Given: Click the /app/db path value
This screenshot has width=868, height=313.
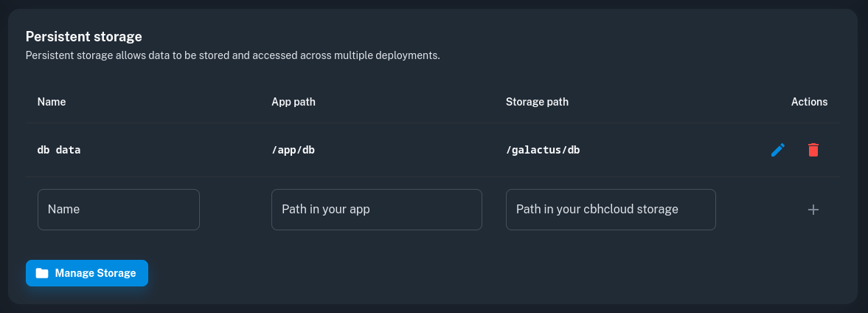Looking at the screenshot, I should pyautogui.click(x=294, y=150).
